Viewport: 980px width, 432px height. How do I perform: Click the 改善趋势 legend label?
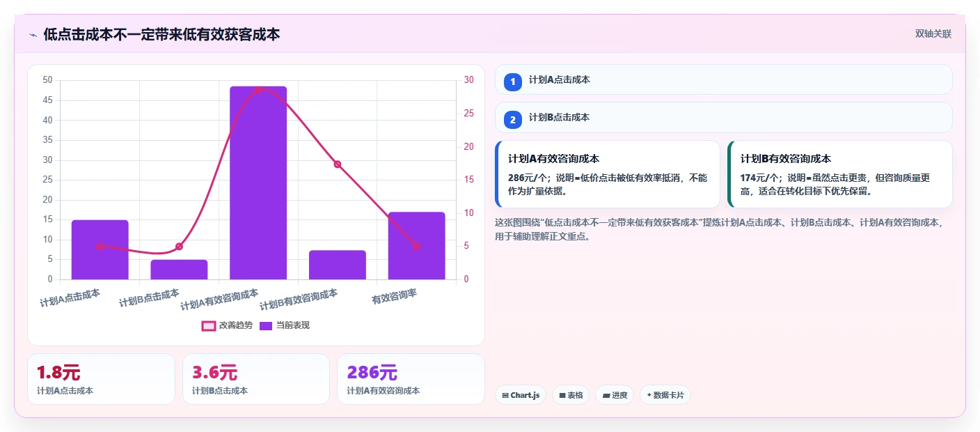tap(236, 325)
